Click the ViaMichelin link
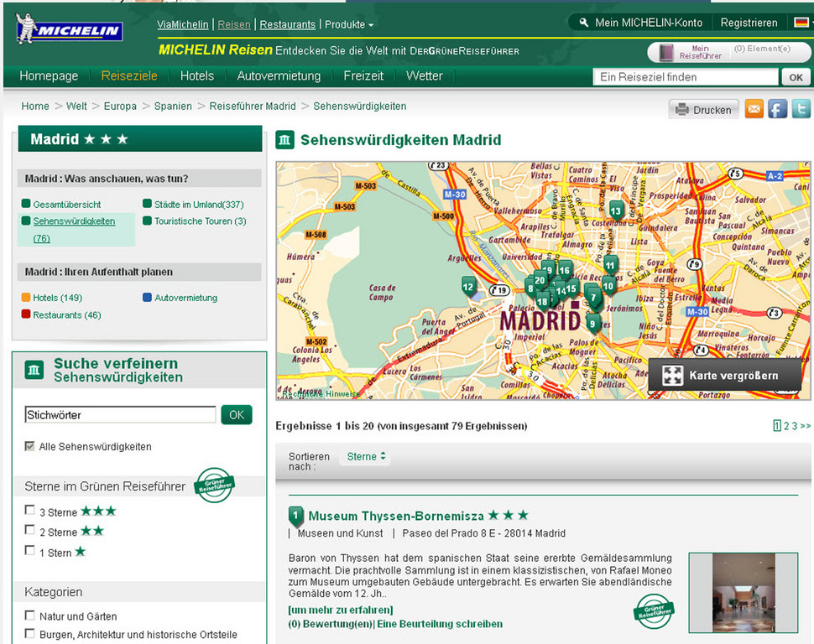814x644 pixels. click(x=183, y=24)
